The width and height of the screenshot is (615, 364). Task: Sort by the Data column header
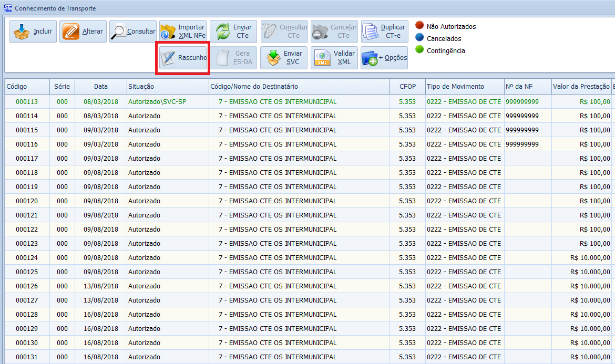(x=101, y=87)
